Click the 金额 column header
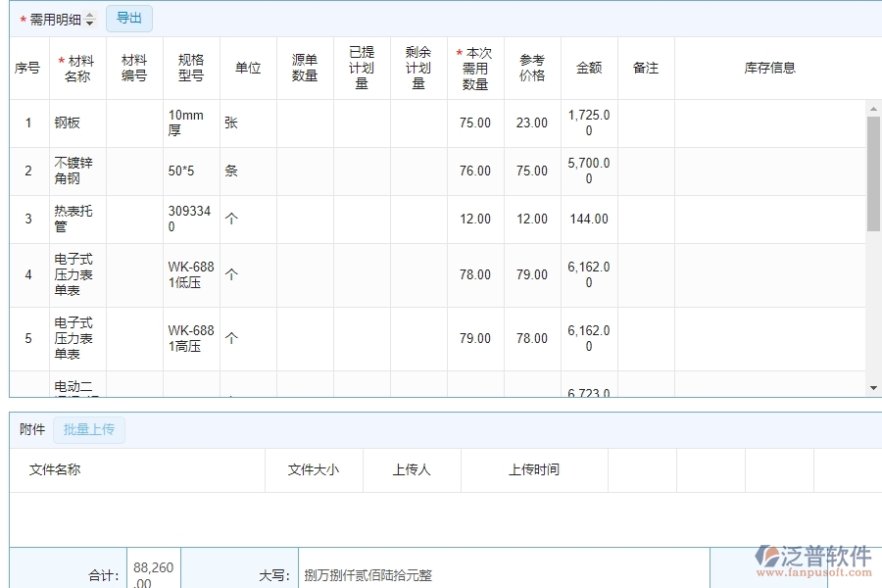Viewport: 882px width, 588px height. (587, 68)
